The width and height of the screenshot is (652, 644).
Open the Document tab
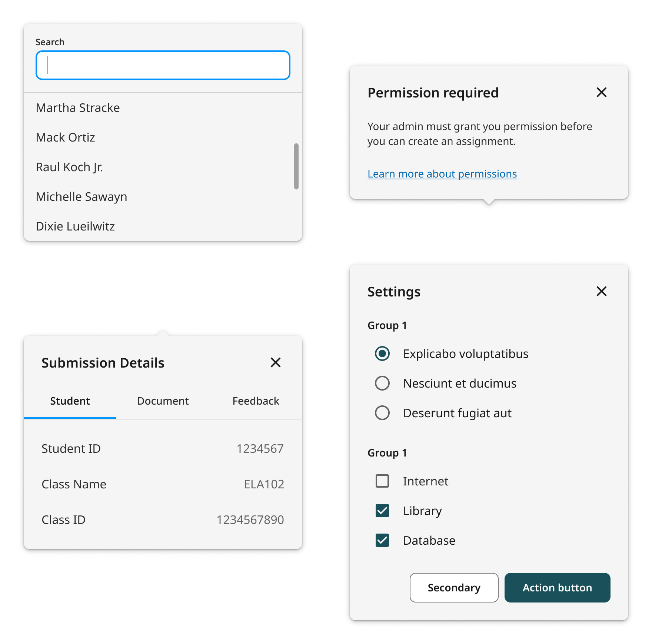[163, 401]
